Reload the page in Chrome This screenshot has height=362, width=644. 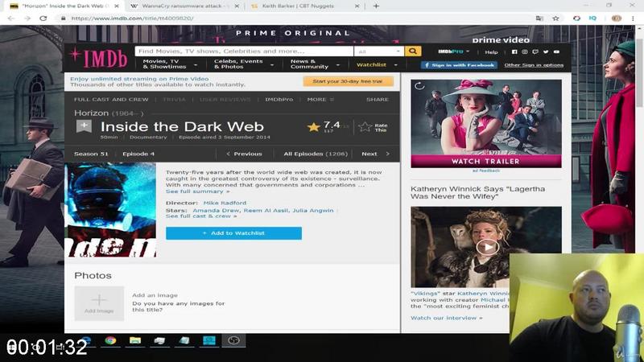(x=43, y=18)
